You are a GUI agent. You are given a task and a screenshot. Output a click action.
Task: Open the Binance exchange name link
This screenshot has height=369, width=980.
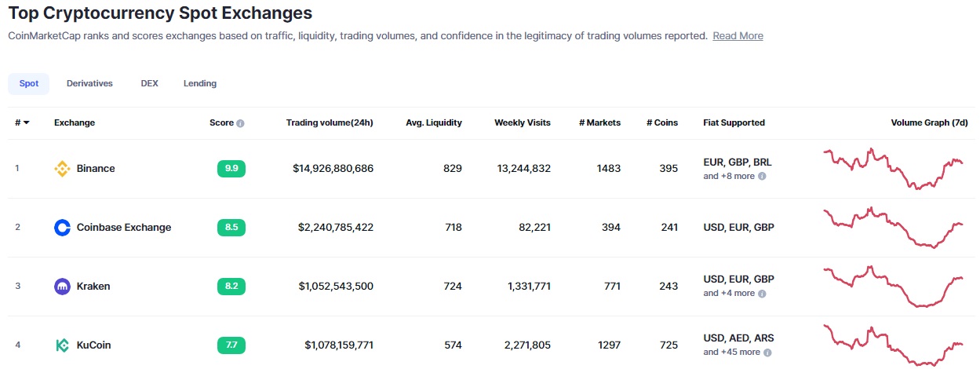click(96, 169)
